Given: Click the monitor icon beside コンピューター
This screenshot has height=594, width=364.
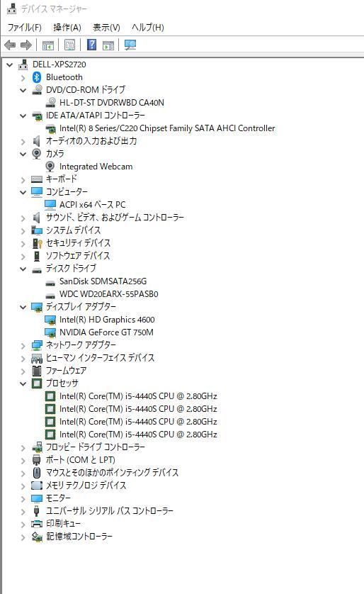Looking at the screenshot, I should (x=37, y=191).
